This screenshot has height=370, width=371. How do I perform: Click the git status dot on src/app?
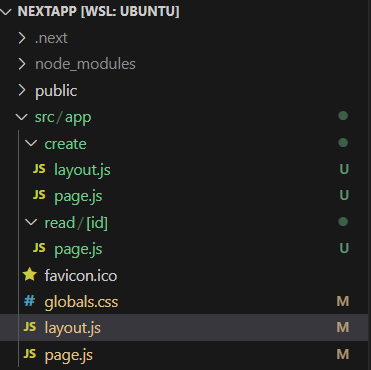point(343,116)
